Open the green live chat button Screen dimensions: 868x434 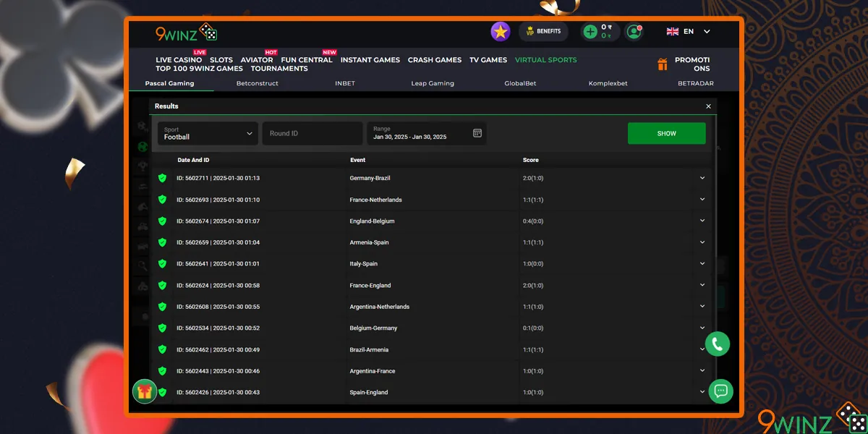(x=720, y=391)
